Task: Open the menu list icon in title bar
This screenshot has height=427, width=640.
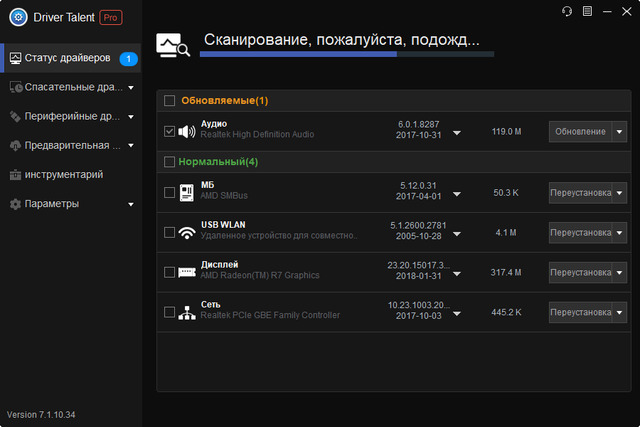Action: click(x=587, y=11)
